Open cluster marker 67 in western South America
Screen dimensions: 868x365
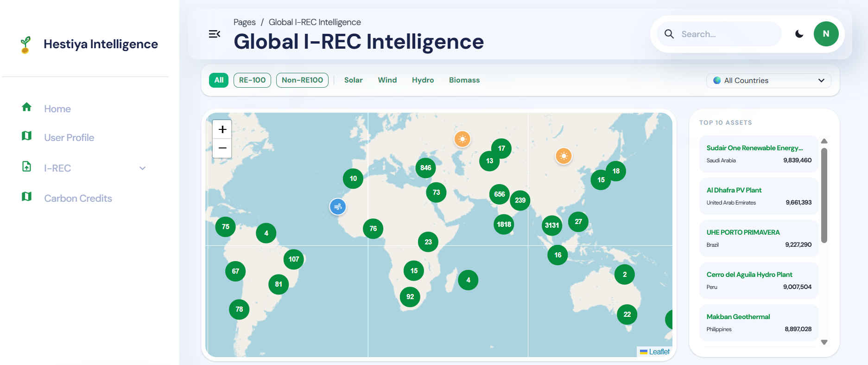pyautogui.click(x=235, y=271)
